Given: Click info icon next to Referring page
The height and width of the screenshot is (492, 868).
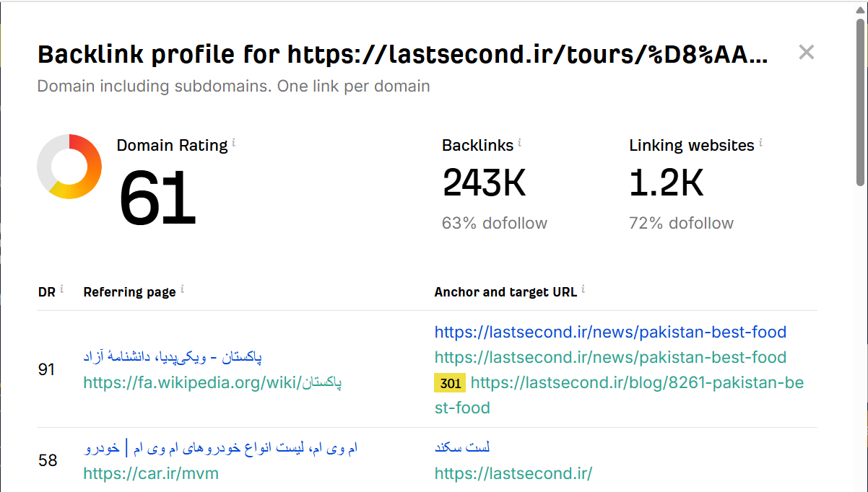Looking at the screenshot, I should click(182, 289).
